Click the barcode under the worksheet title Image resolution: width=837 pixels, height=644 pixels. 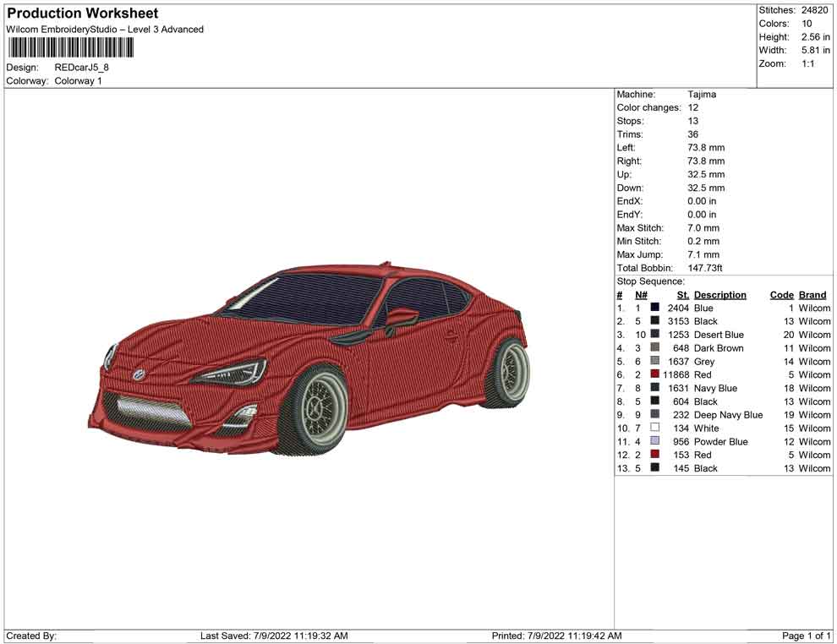(70, 48)
